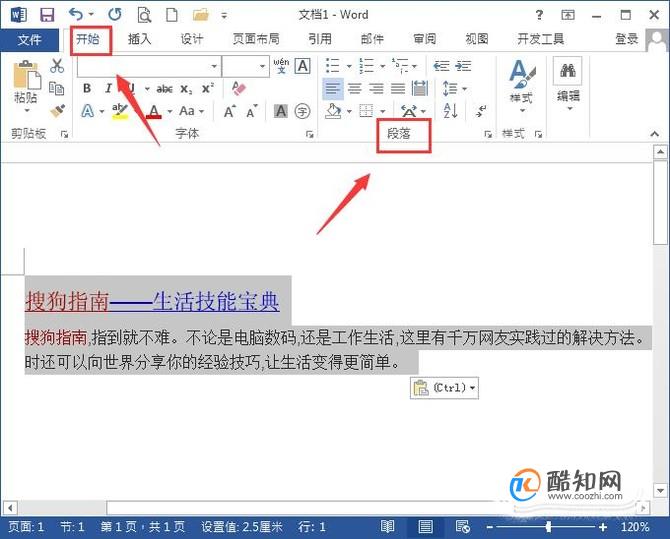Justify the paragraph text
670x539 pixels.
point(398,88)
